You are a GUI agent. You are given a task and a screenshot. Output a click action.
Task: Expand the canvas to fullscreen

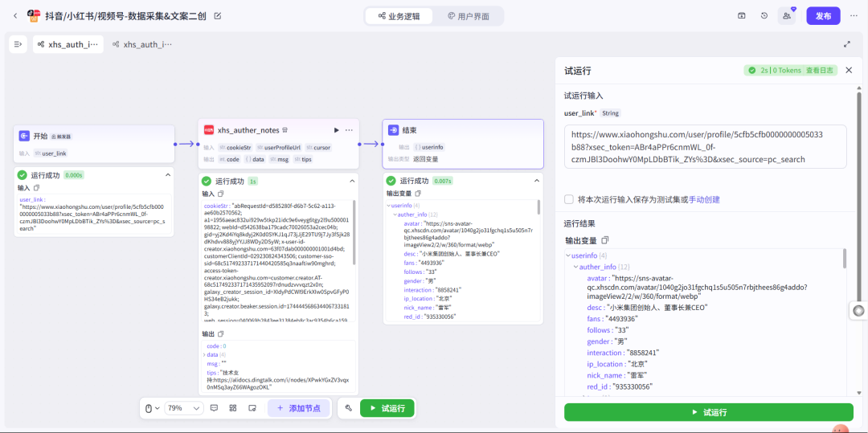click(846, 44)
